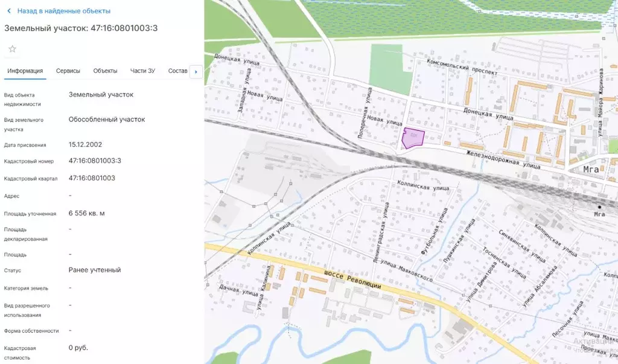618x364 pixels.
Task: Click the parcel title heading
Action: [x=81, y=28]
